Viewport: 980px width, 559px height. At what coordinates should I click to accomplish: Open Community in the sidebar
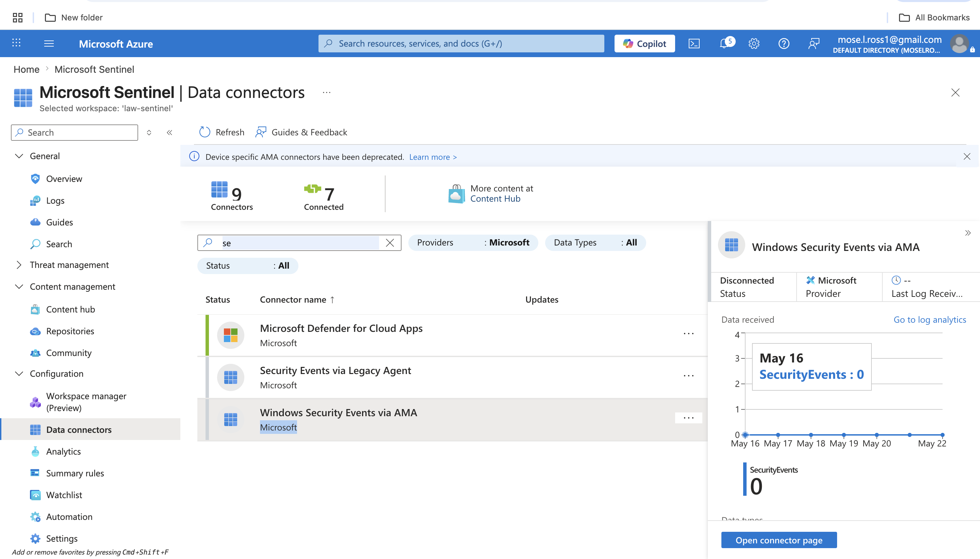[x=69, y=353]
